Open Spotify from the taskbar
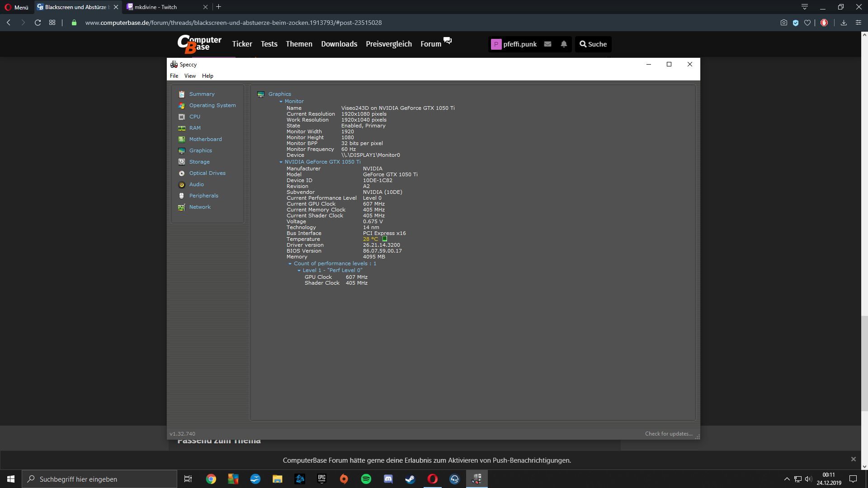Image resolution: width=868 pixels, height=488 pixels. pyautogui.click(x=366, y=479)
